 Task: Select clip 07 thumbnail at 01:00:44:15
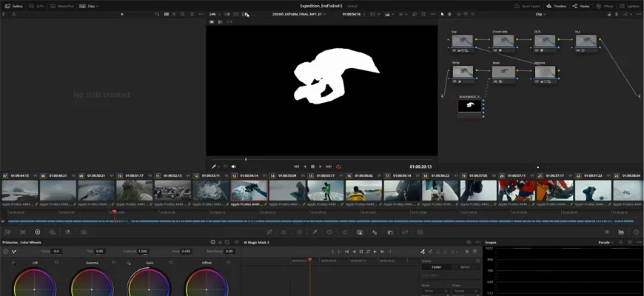point(20,190)
